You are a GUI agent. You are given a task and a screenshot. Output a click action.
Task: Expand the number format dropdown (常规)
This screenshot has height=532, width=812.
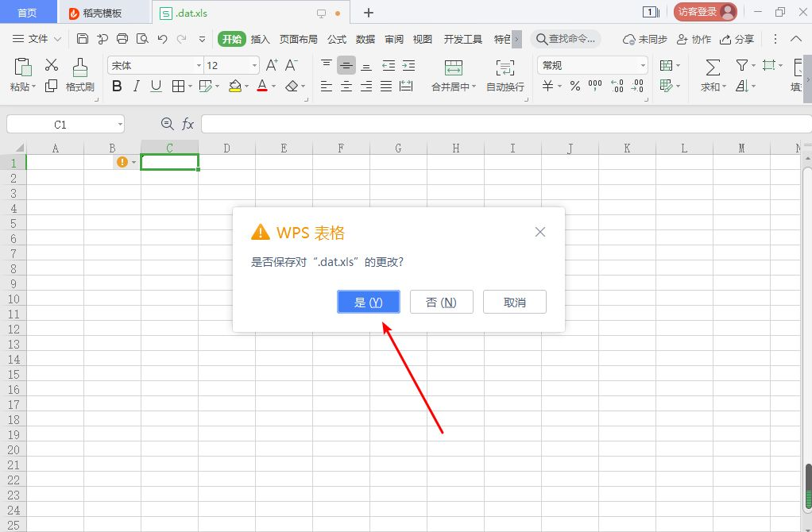[x=594, y=65]
